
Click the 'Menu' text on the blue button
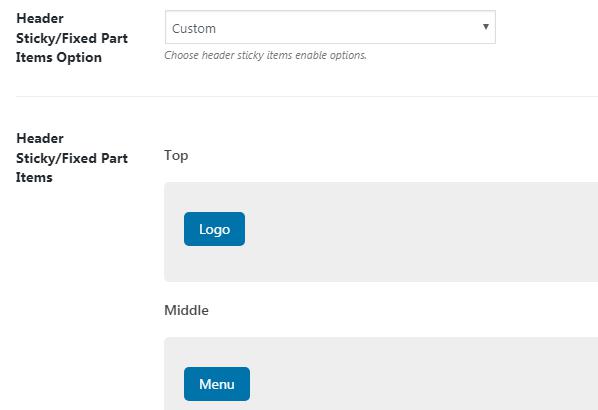(x=217, y=384)
